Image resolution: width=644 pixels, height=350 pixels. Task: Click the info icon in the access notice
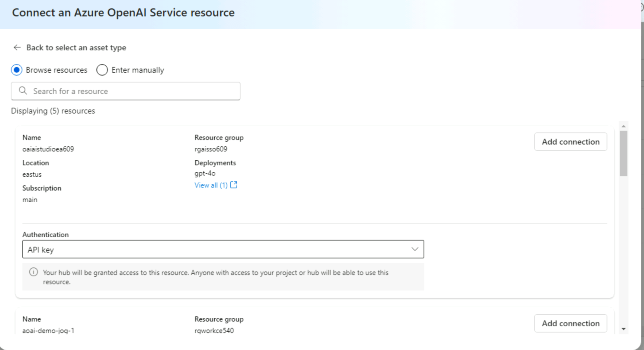(34, 272)
